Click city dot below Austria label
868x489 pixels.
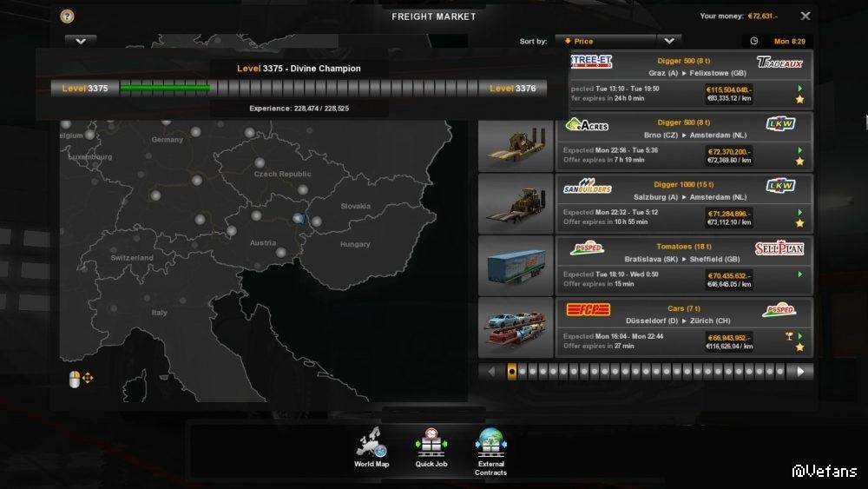(280, 253)
